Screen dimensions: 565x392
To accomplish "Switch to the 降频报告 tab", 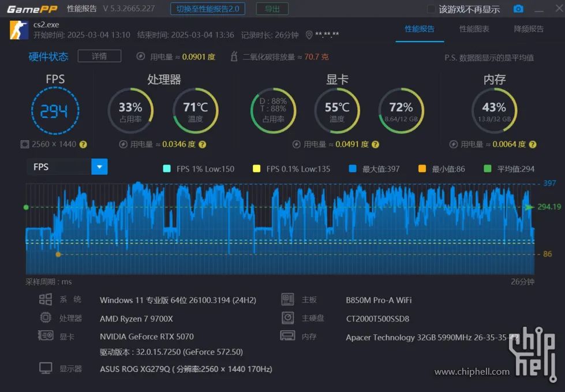I will pyautogui.click(x=529, y=29).
